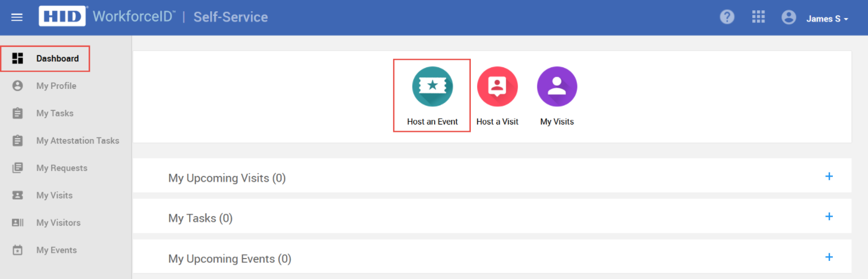Open My Attestation Tasks in sidebar
Image resolution: width=868 pixels, height=279 pixels.
point(78,141)
